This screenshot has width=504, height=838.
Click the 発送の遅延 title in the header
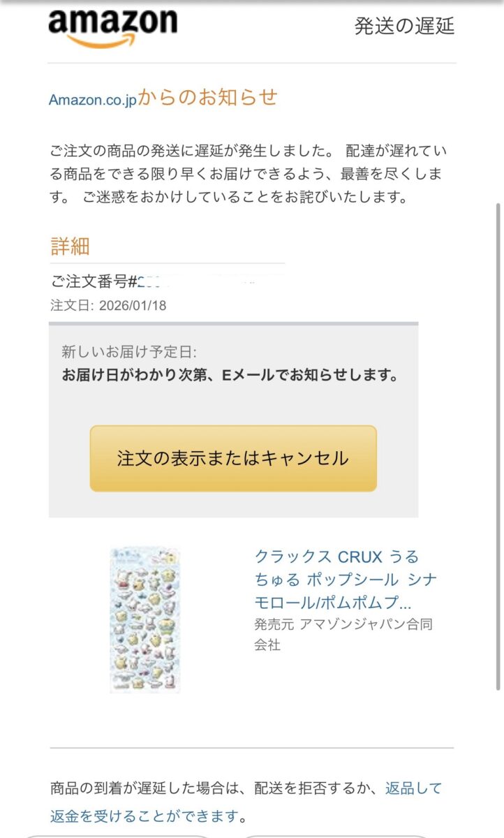tap(404, 27)
